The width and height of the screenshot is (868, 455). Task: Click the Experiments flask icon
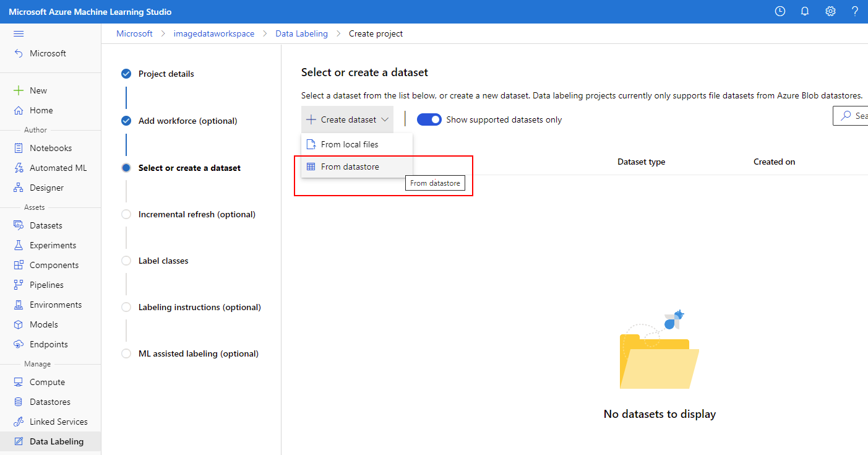19,245
